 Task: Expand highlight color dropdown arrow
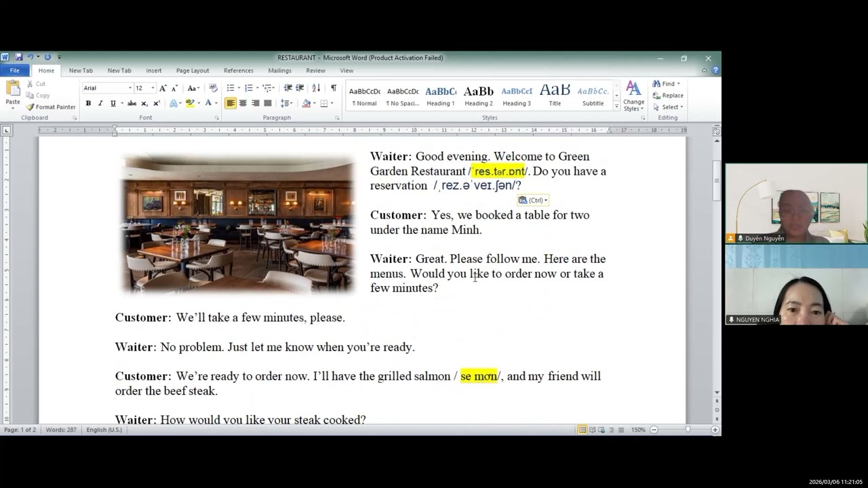click(x=198, y=103)
